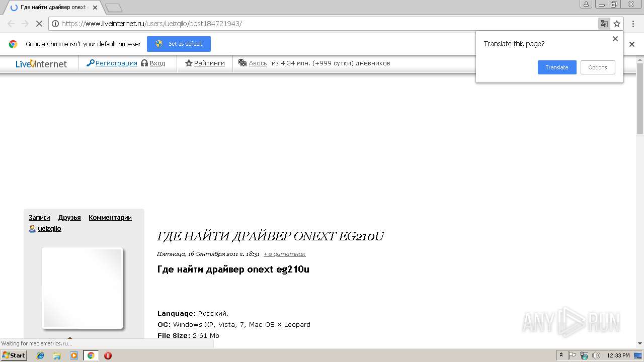The width and height of the screenshot is (644, 362).
Task: Open Chrome user profile icon
Action: (586, 5)
